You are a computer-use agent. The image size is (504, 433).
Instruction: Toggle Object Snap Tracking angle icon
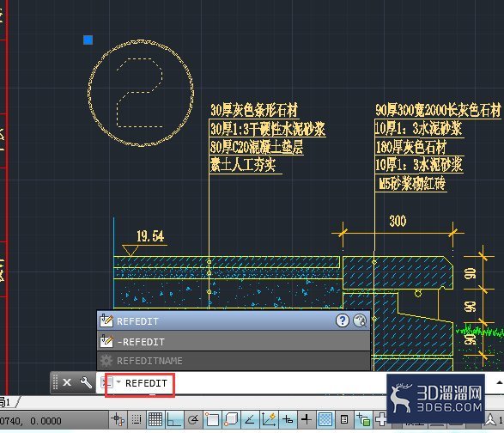click(250, 419)
